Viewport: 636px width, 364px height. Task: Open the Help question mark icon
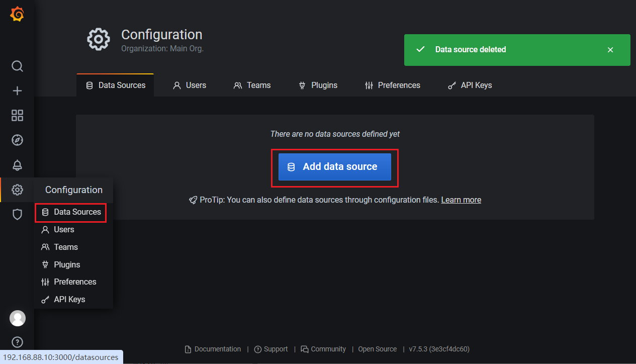(x=17, y=342)
